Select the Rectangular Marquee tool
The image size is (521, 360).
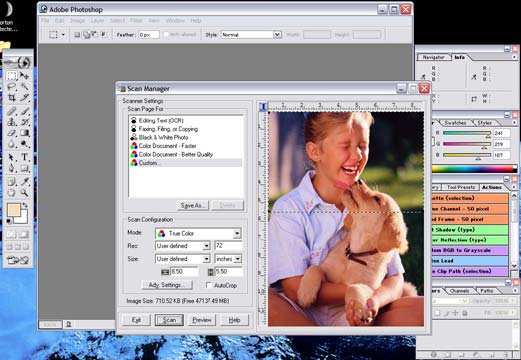pyautogui.click(x=12, y=76)
